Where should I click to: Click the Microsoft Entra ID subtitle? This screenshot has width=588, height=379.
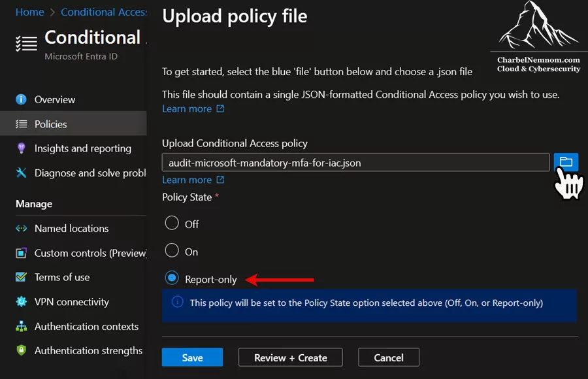(81, 56)
